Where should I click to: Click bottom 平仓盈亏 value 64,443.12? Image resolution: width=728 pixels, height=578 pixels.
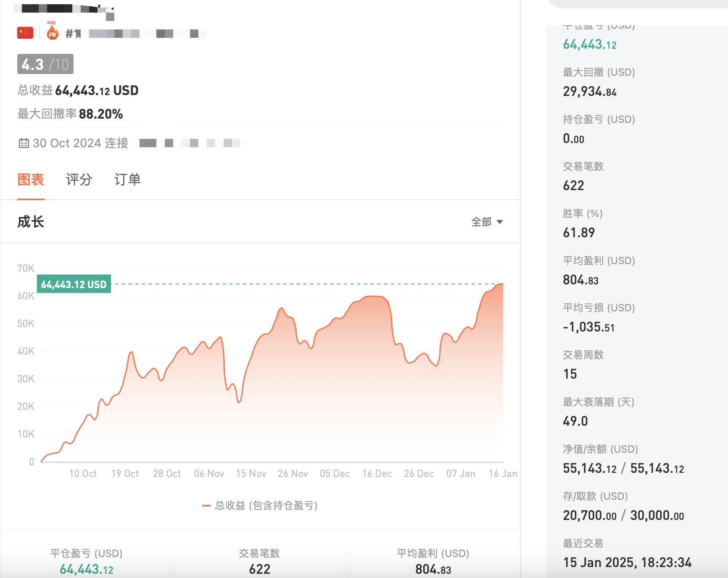pyautogui.click(x=87, y=569)
